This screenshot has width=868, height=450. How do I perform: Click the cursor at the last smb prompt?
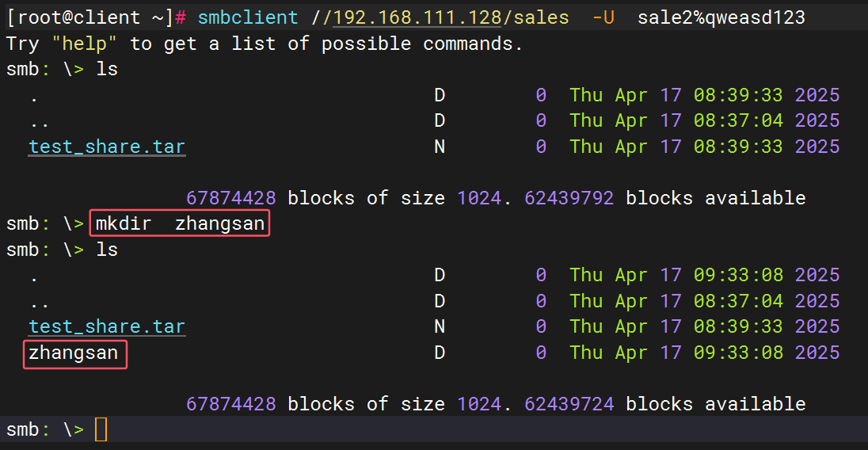(x=101, y=429)
